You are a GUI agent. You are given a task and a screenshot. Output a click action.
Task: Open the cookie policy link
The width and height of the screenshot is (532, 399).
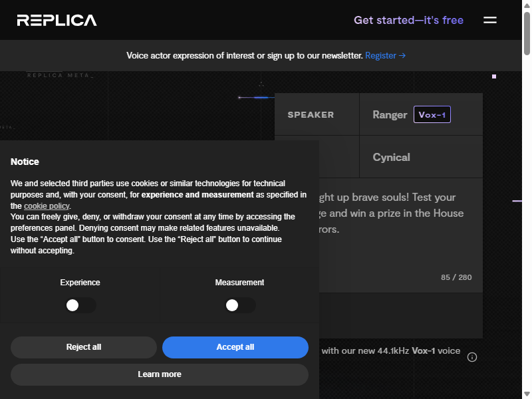[47, 206]
